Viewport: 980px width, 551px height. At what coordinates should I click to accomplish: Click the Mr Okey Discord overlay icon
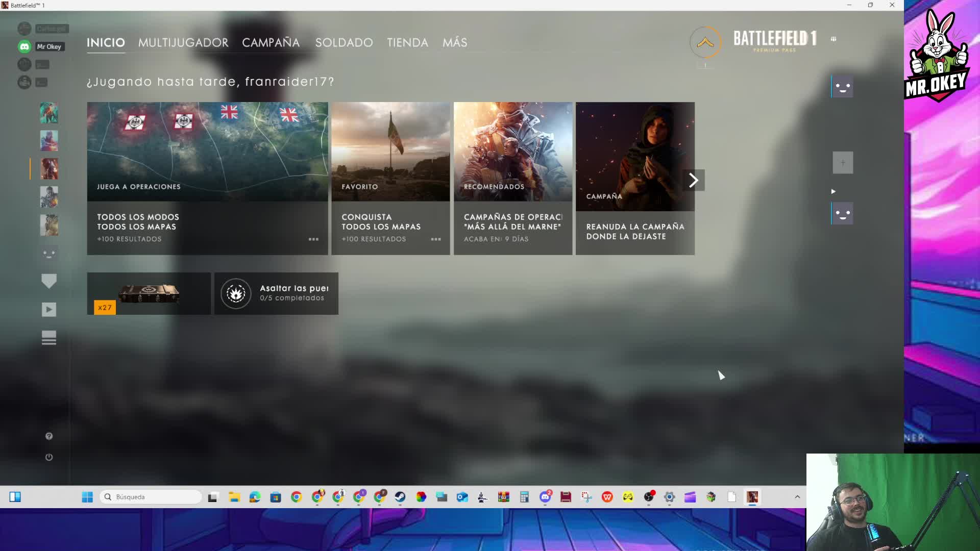click(x=24, y=46)
